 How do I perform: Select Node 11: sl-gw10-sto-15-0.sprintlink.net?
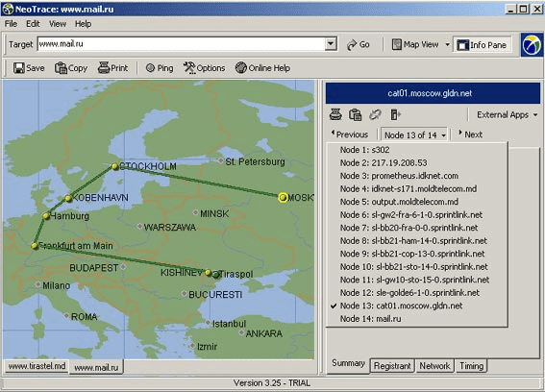417,280
